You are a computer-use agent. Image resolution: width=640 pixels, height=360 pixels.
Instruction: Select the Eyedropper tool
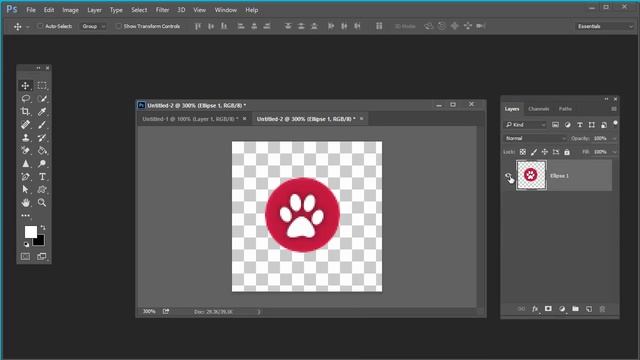pos(42,111)
